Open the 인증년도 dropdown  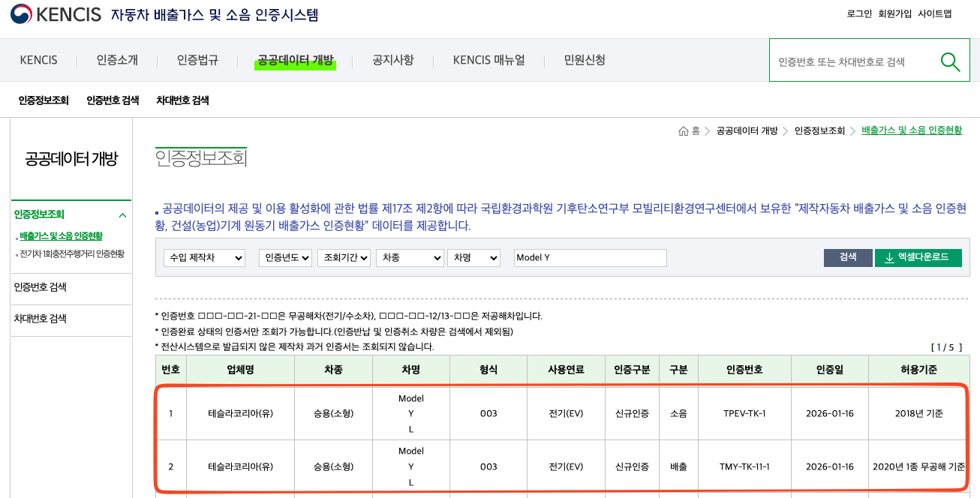tap(285, 257)
